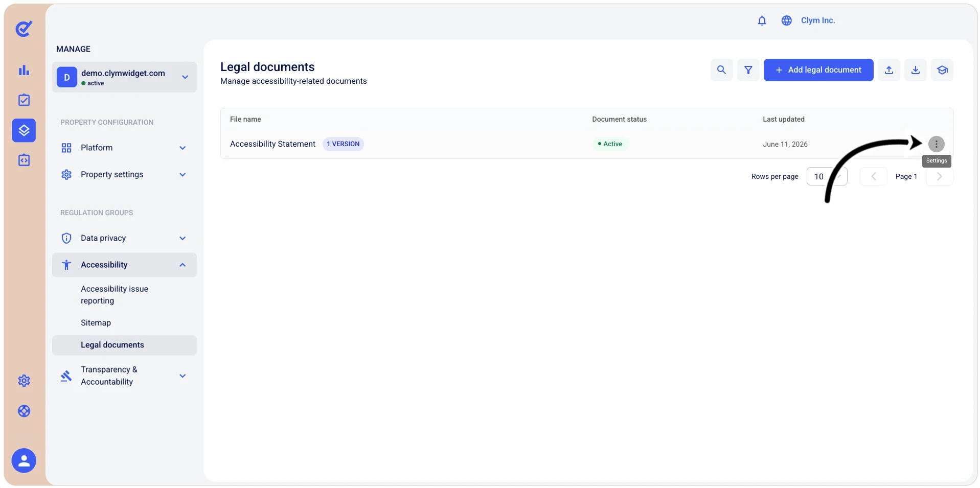Screen dimensions: 980x488
Task: Click the 1 VERSION badge
Action: tap(343, 144)
